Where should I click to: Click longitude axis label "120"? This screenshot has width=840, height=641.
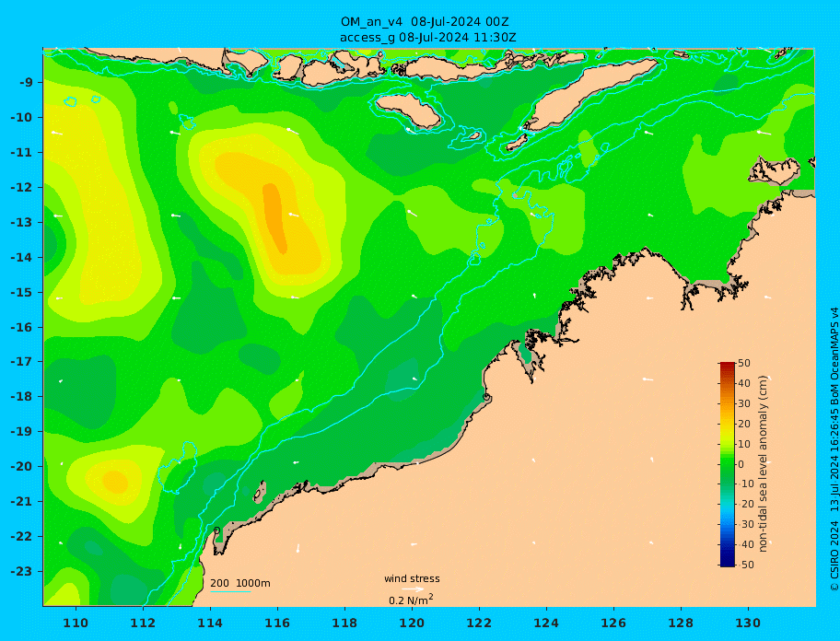pos(412,624)
